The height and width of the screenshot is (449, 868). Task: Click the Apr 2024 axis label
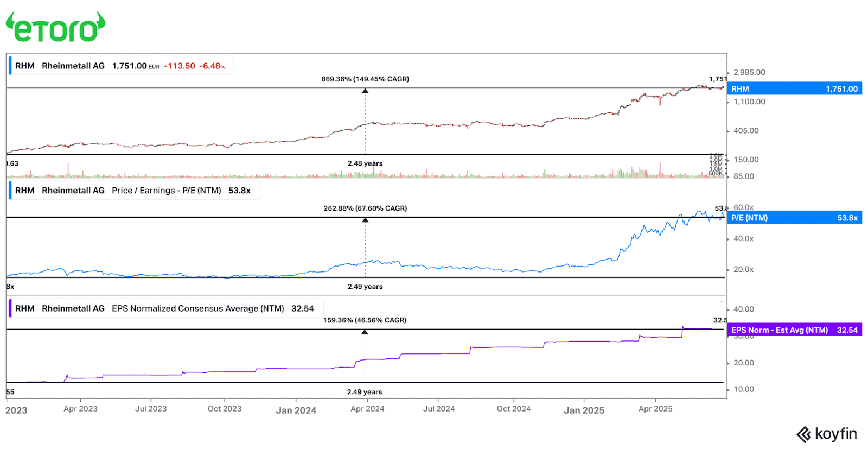367,409
